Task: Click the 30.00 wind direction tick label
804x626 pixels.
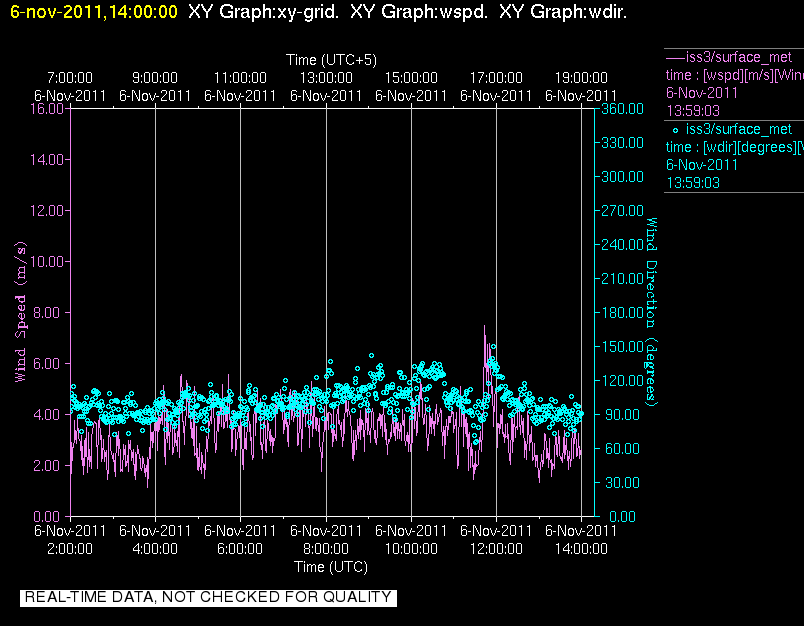Action: pyautogui.click(x=622, y=482)
